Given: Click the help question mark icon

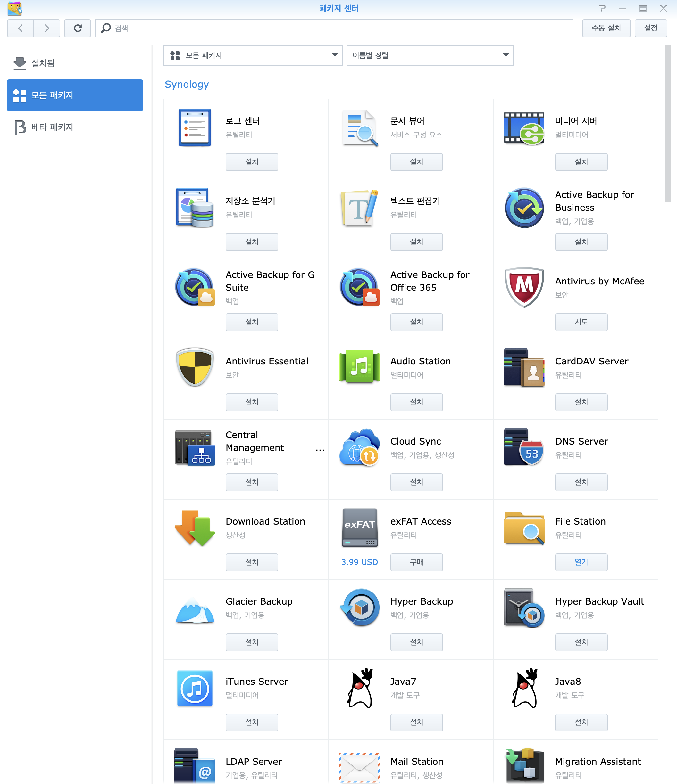Looking at the screenshot, I should point(602,8).
